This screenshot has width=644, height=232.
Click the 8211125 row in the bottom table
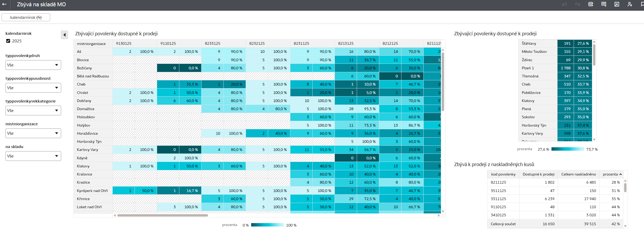pyautogui.click(x=555, y=182)
